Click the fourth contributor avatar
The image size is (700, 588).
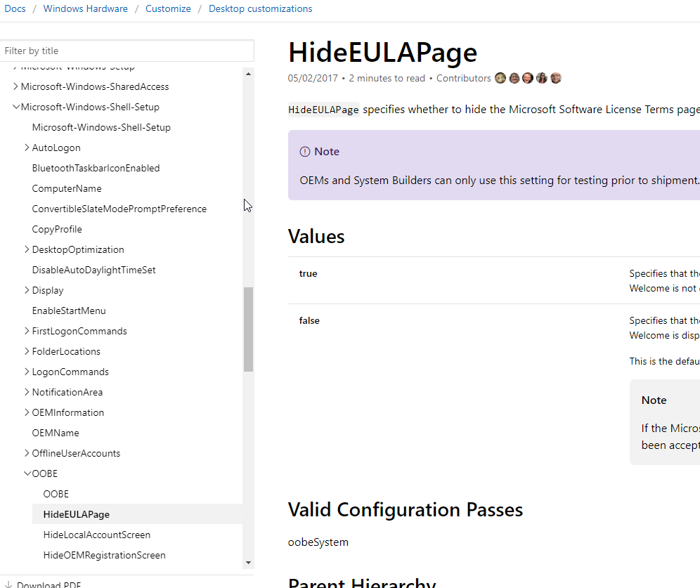pyautogui.click(x=542, y=78)
